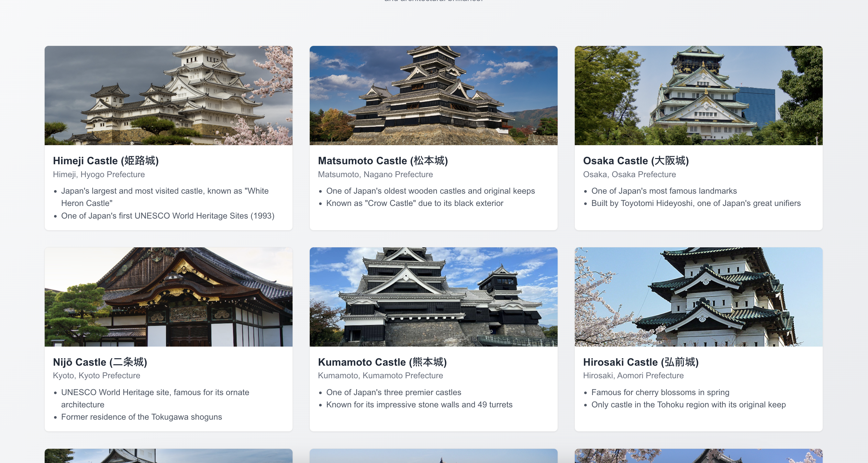Click the 'Built by Toyotomi Hideyoshi' bullet
The image size is (868, 463).
coord(696,203)
